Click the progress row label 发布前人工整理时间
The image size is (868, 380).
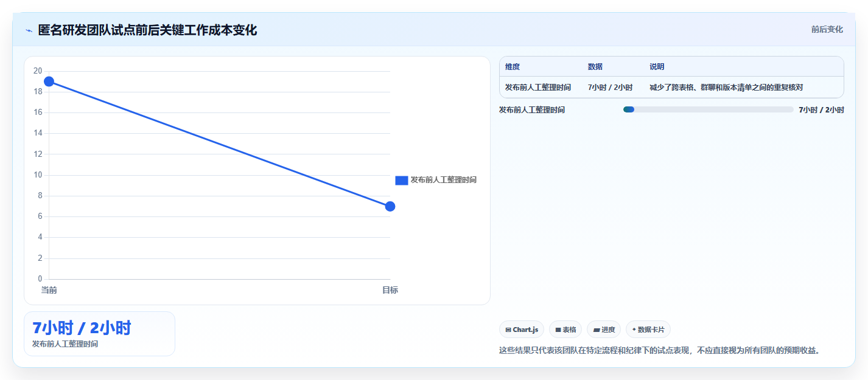point(532,110)
